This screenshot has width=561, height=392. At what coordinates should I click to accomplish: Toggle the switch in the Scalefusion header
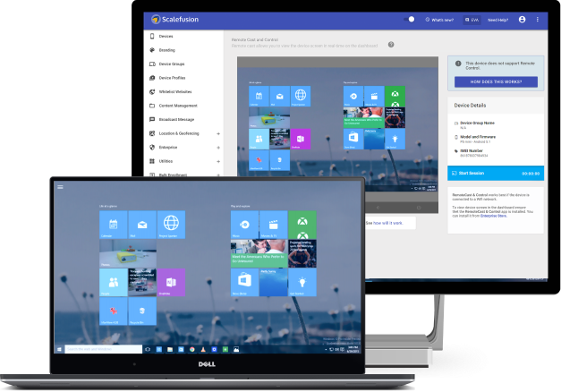pos(409,20)
